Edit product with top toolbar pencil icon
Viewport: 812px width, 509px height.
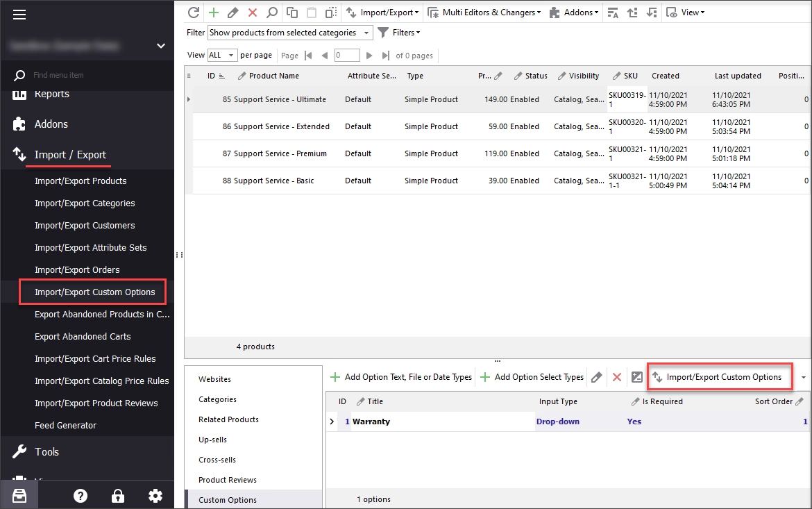[233, 12]
